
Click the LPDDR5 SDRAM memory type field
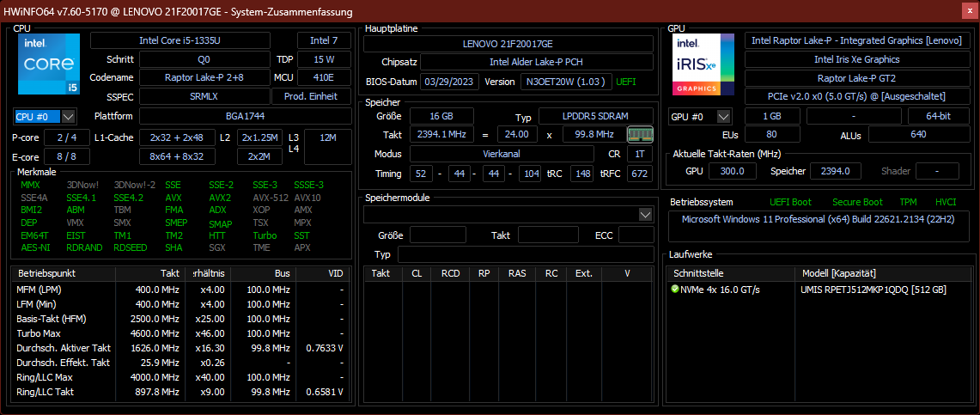[x=595, y=116]
